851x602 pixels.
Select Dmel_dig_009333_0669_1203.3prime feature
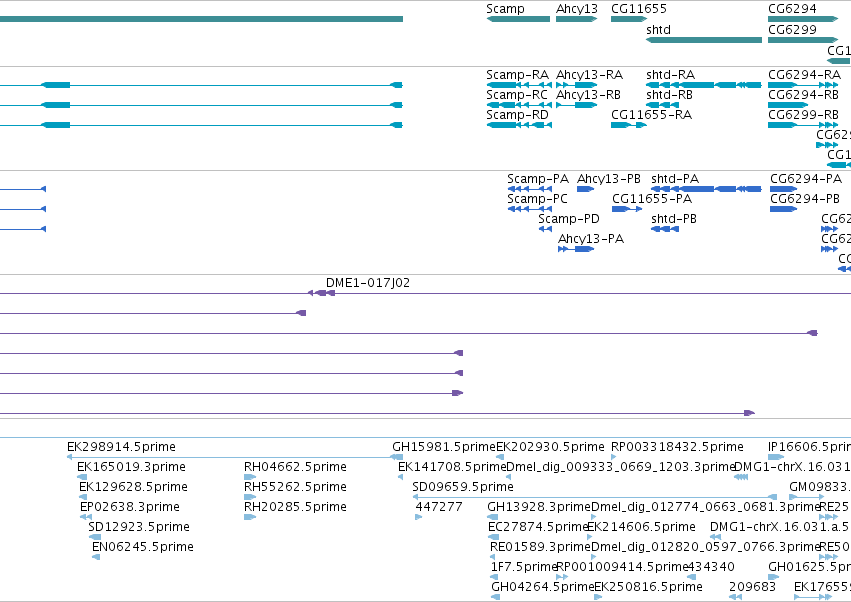point(508,477)
